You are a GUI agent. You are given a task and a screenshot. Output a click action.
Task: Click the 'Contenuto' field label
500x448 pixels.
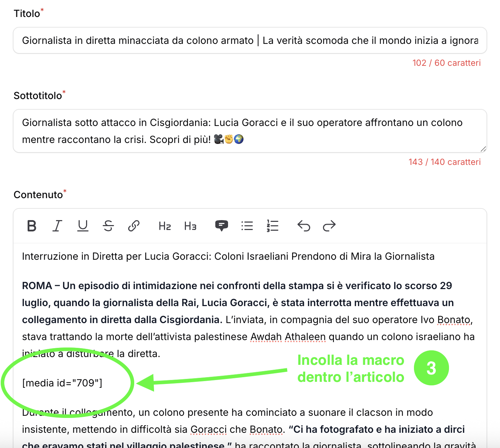pyautogui.click(x=38, y=195)
